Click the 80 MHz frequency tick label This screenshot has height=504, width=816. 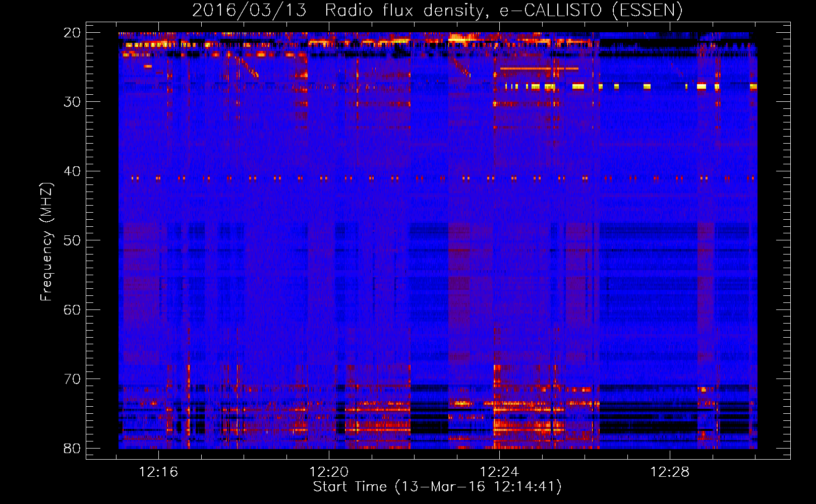click(72, 449)
